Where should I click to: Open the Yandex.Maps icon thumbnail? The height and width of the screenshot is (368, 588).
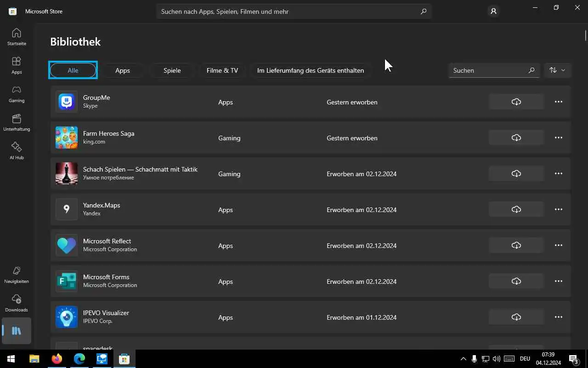(x=67, y=209)
